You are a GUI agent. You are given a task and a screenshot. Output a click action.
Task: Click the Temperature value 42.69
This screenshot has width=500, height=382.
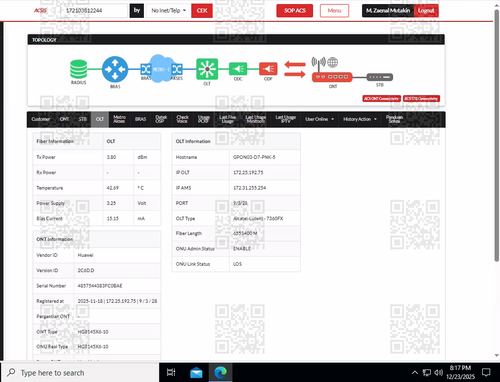pyautogui.click(x=112, y=188)
